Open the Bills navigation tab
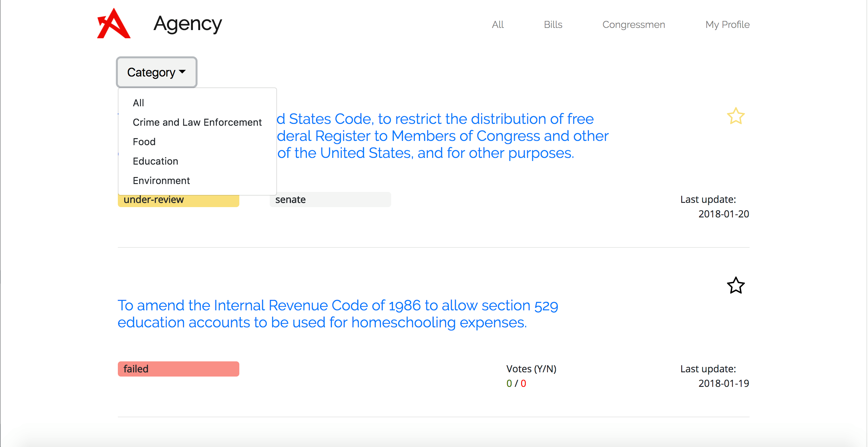 553,25
